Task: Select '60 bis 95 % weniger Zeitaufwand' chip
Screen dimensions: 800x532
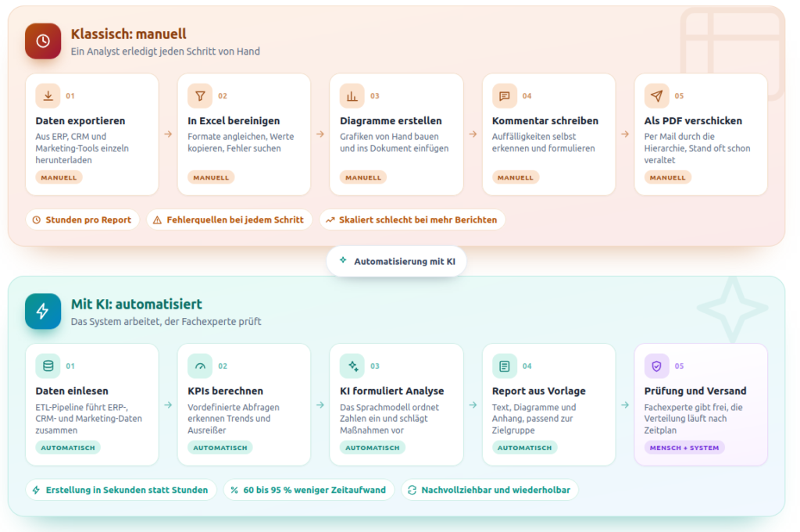Action: pyautogui.click(x=309, y=490)
